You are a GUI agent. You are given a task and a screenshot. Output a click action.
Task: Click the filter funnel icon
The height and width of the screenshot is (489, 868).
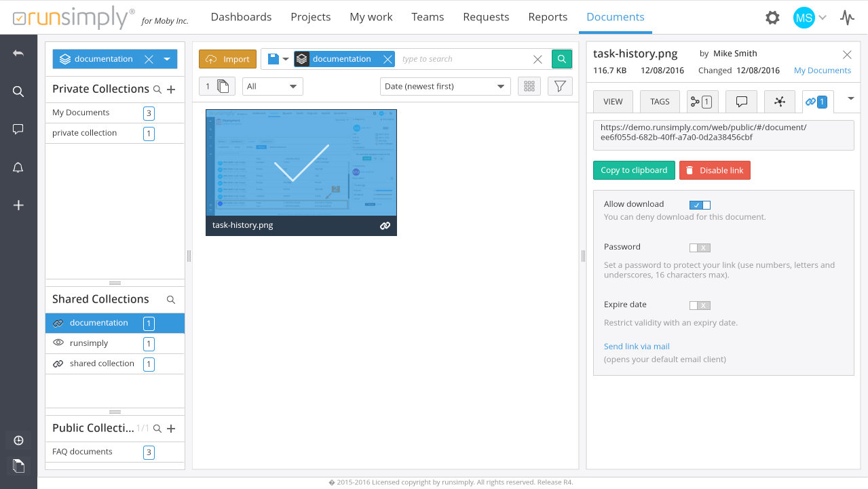[560, 86]
